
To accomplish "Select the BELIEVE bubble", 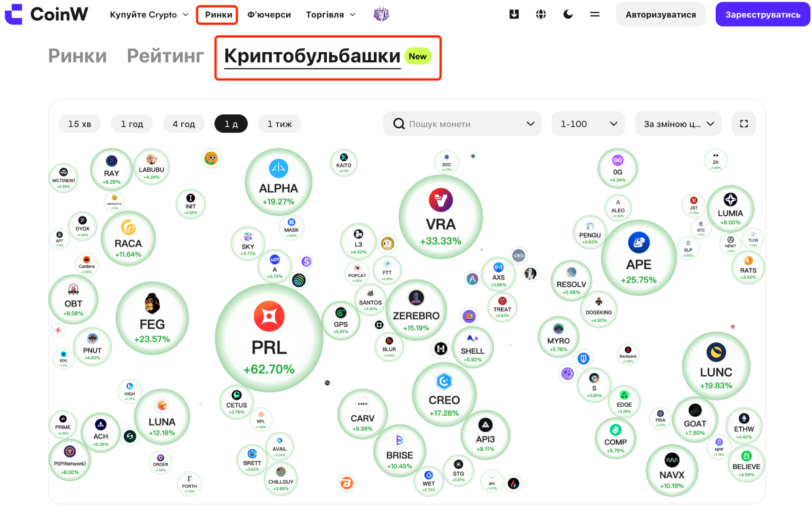I will point(746,464).
